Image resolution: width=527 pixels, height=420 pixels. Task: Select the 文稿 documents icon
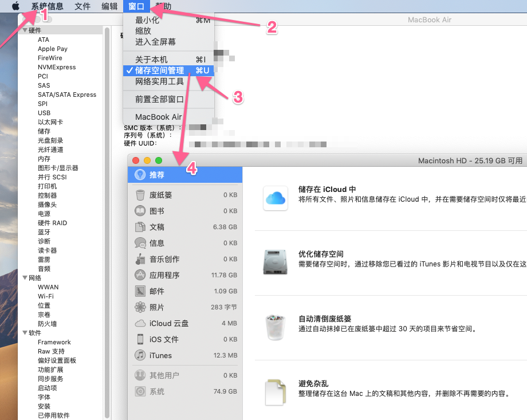coord(140,227)
